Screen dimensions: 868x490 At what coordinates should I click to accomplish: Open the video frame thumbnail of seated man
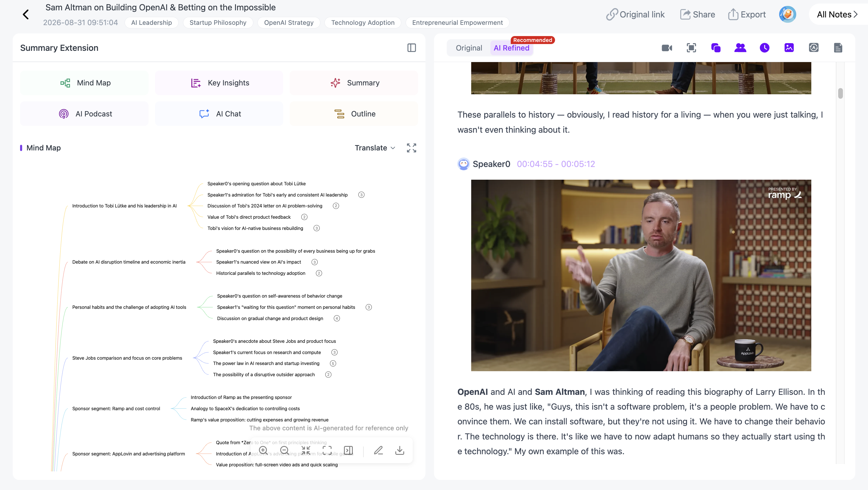[641, 275]
